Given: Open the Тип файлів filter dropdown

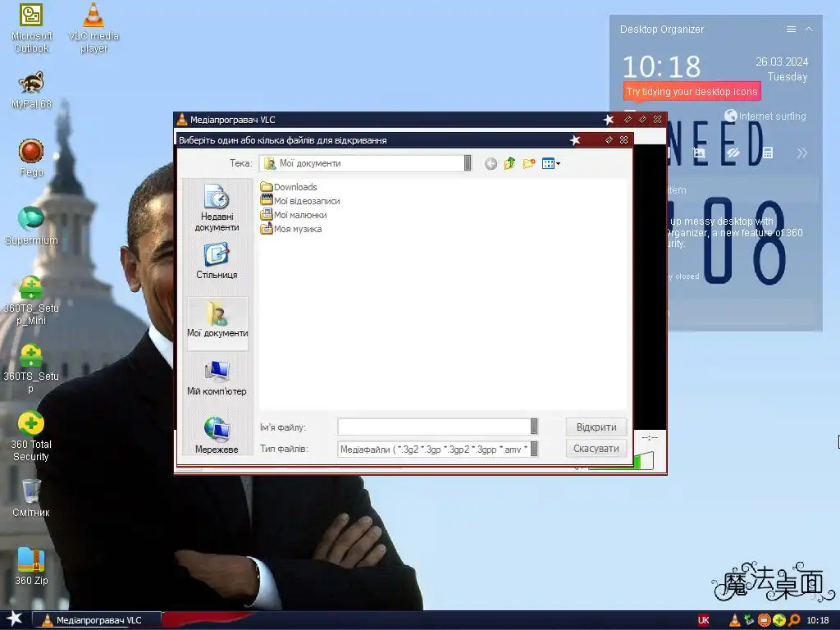Looking at the screenshot, I should (x=534, y=449).
